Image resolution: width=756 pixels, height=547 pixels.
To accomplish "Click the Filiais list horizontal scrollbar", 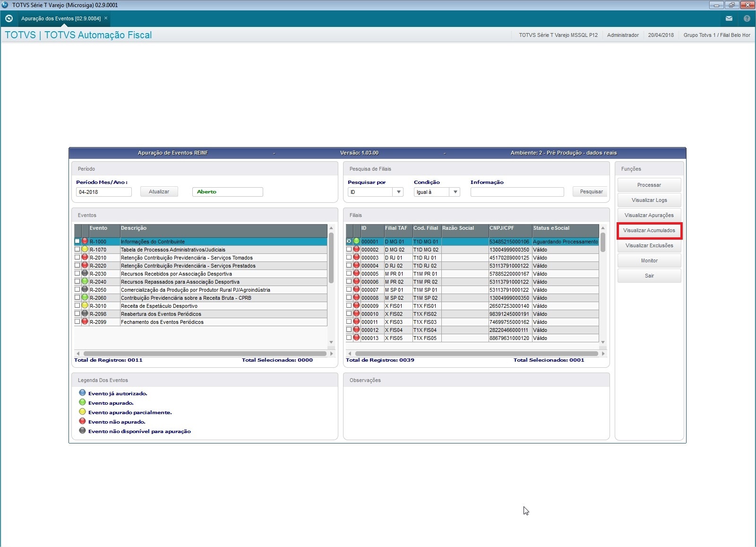I will pos(476,354).
